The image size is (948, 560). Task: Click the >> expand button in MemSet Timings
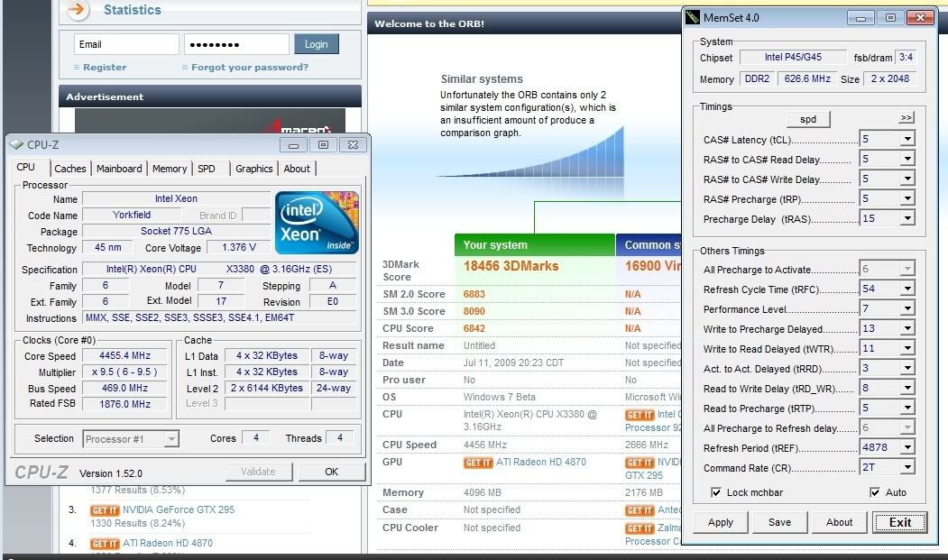tap(907, 118)
